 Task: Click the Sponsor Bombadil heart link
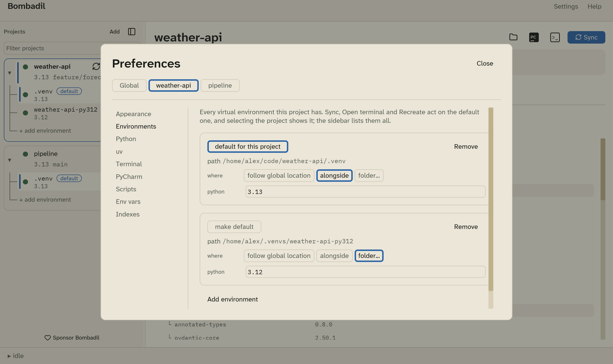(x=72, y=338)
